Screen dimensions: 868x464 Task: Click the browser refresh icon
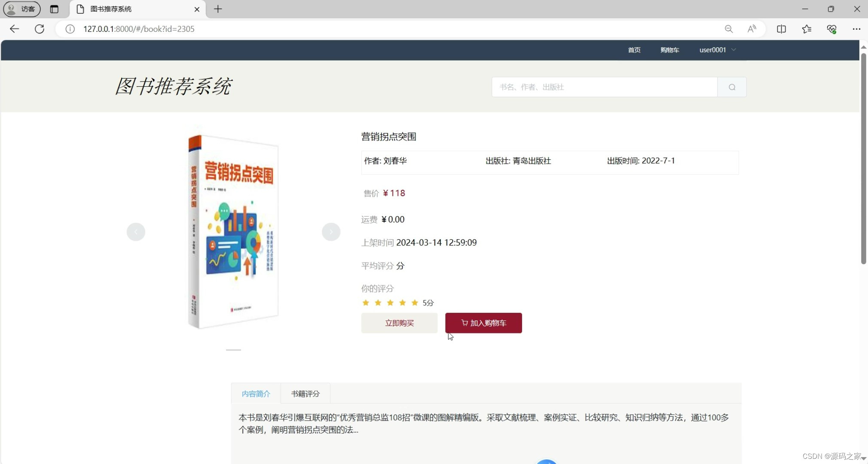coord(39,29)
